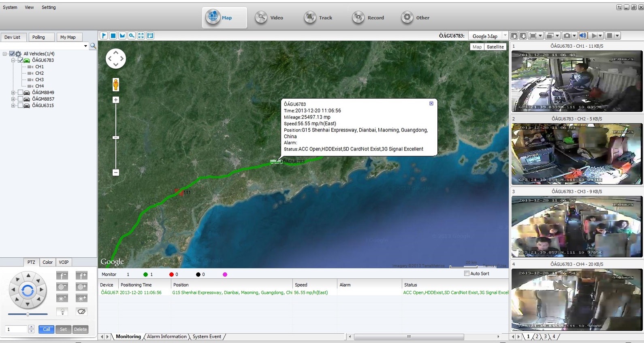Uncheck the ÔÁGU6783 vehicle checkbox

tap(20, 60)
